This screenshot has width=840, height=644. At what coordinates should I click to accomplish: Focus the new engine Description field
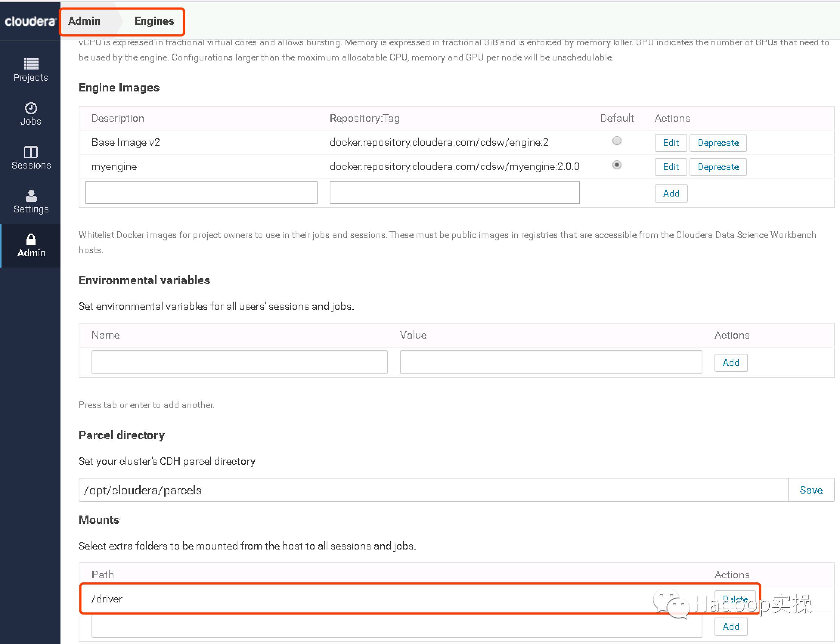click(201, 193)
